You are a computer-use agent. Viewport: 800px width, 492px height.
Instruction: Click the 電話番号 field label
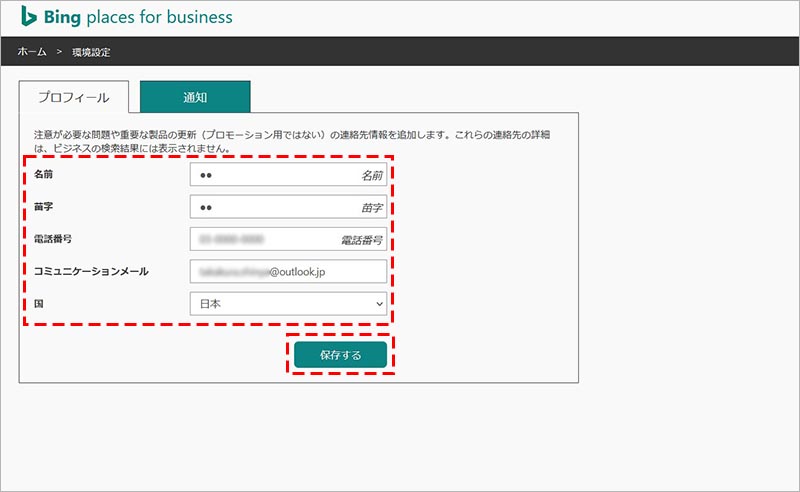(x=53, y=240)
